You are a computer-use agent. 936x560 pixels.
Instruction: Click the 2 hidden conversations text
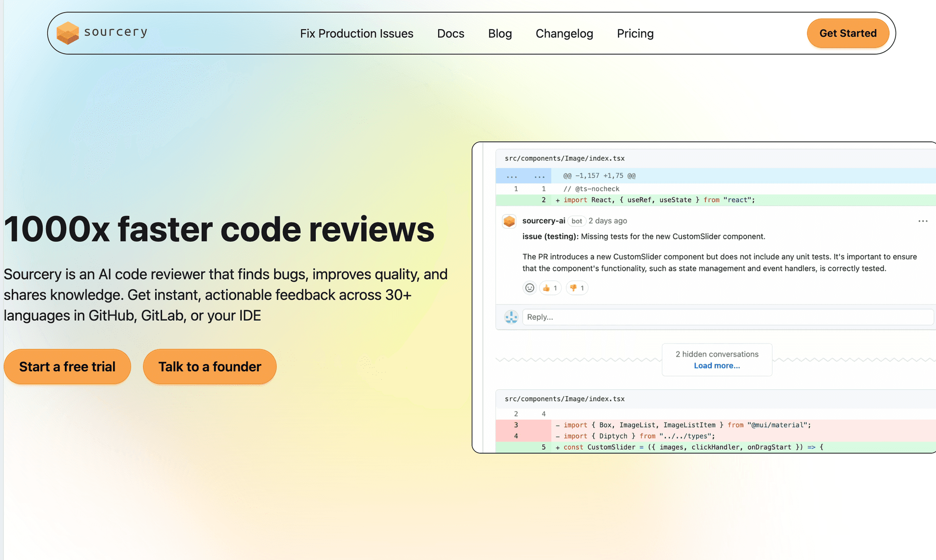click(x=717, y=354)
